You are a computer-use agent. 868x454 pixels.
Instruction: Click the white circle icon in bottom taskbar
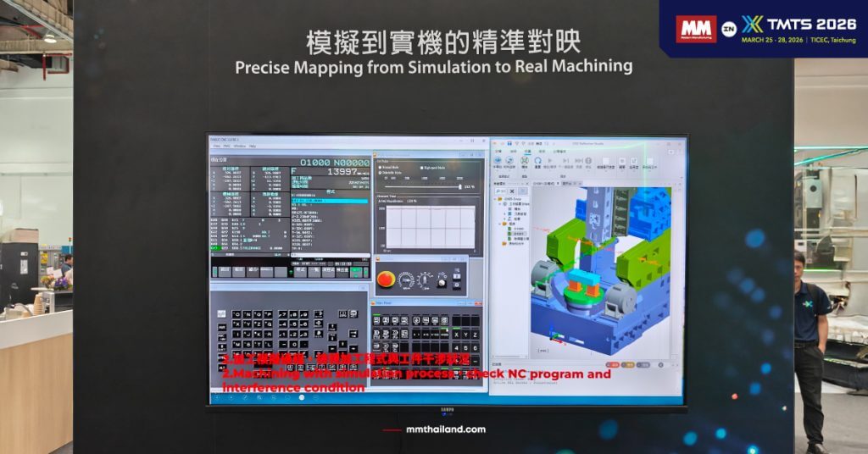(301, 397)
